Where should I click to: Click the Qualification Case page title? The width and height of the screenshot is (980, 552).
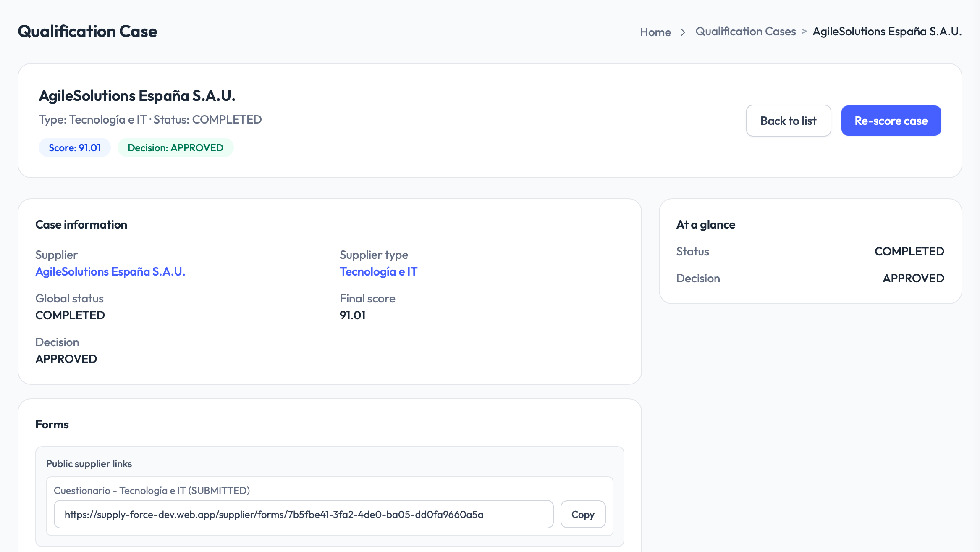[87, 32]
